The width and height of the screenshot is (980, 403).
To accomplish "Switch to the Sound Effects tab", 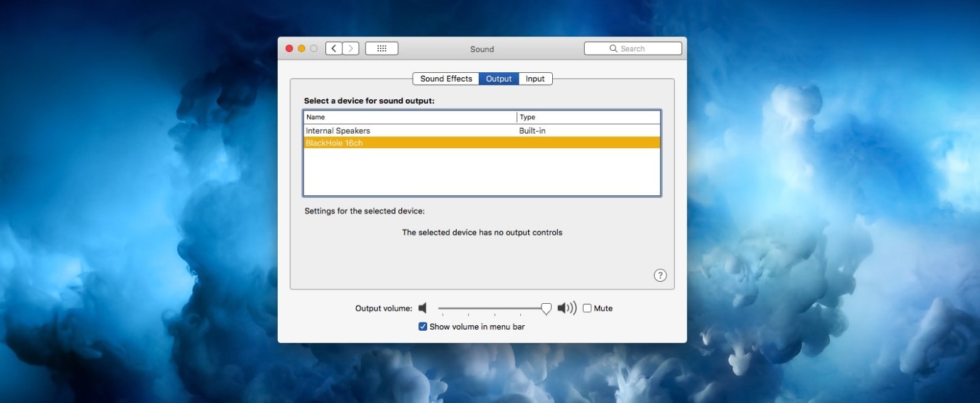I will tap(445, 78).
